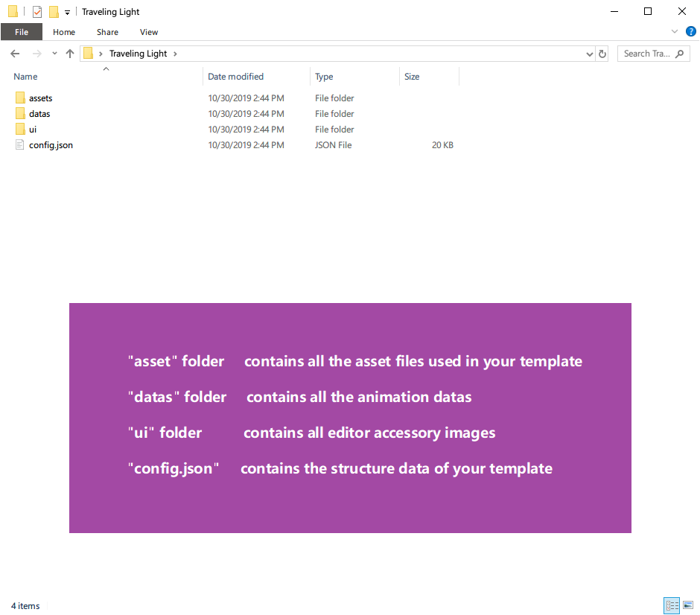Viewport: 700px width, 615px height.
Task: Switch to the View ribbon tab
Action: coord(149,32)
